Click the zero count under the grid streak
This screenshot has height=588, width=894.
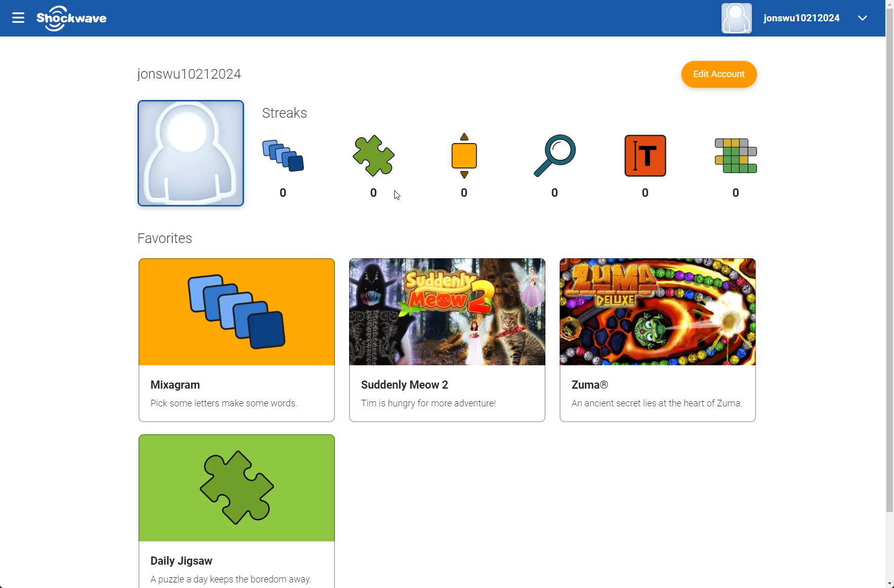[736, 193]
